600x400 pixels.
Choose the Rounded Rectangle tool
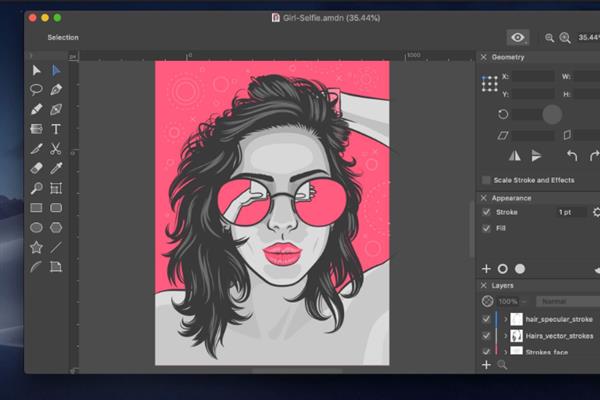click(x=56, y=208)
